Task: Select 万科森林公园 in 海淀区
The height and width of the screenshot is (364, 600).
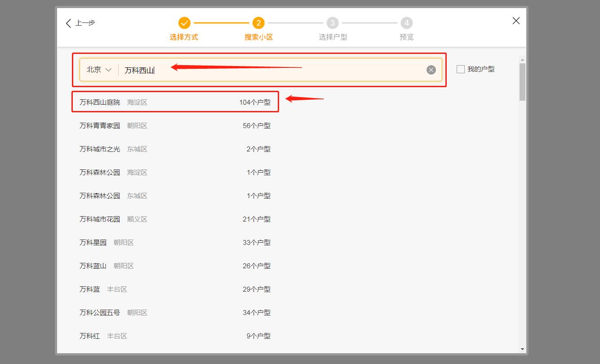Action: (175, 173)
